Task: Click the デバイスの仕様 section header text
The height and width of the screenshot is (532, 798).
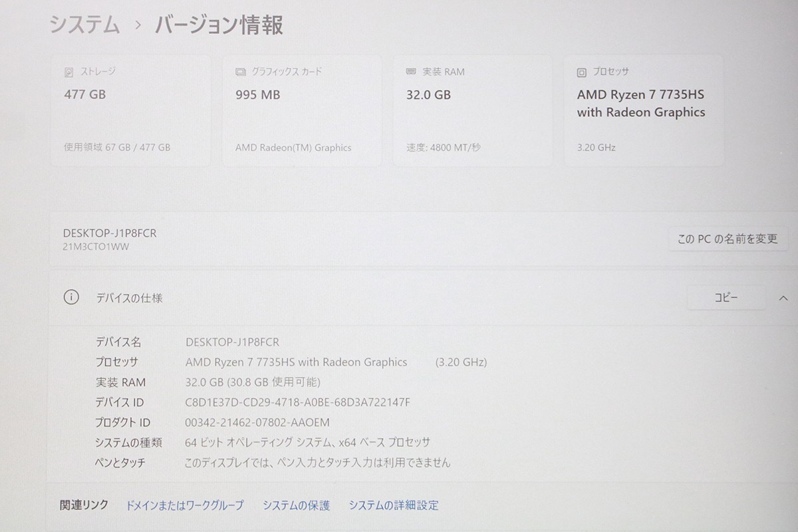Action: pos(129,298)
